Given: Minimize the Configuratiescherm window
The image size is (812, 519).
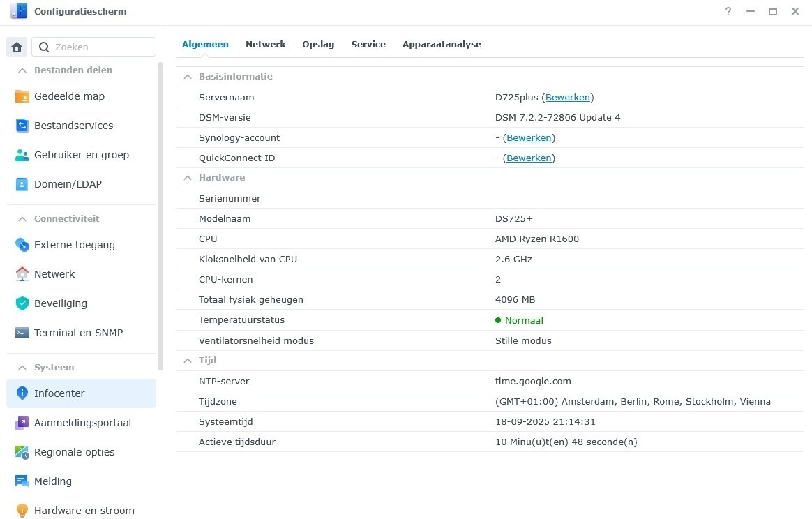Looking at the screenshot, I should click(751, 11).
